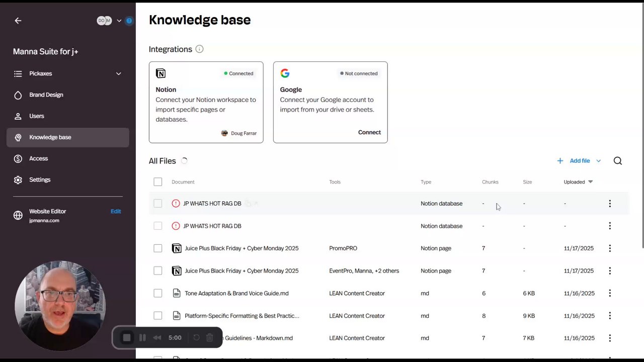This screenshot has height=362, width=644.
Task: Delete the recording with trash icon
Action: 210,338
